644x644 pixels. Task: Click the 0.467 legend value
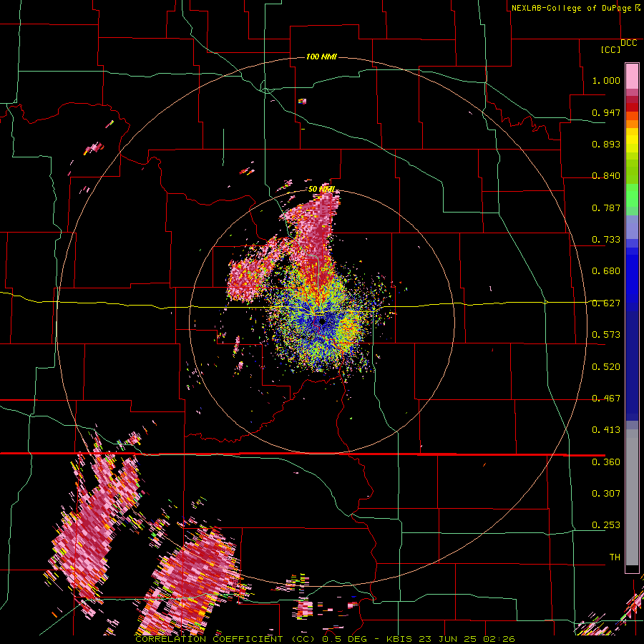click(x=606, y=399)
